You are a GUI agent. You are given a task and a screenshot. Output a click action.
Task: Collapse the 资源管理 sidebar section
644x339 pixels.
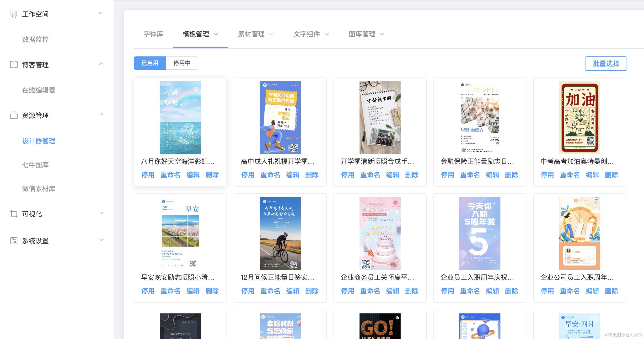pos(101,114)
